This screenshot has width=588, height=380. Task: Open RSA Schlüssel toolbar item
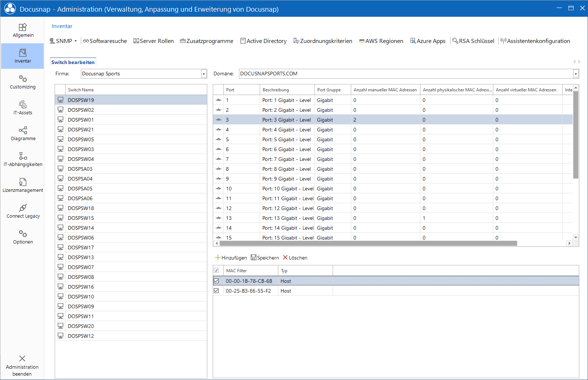(473, 41)
